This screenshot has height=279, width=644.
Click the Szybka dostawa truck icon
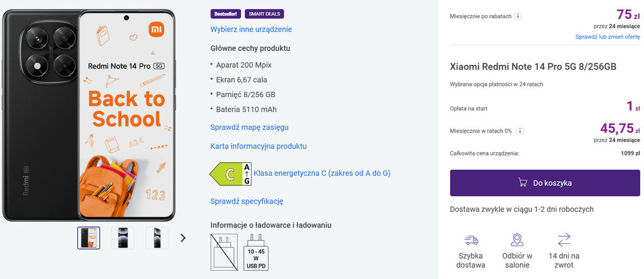[471, 240]
